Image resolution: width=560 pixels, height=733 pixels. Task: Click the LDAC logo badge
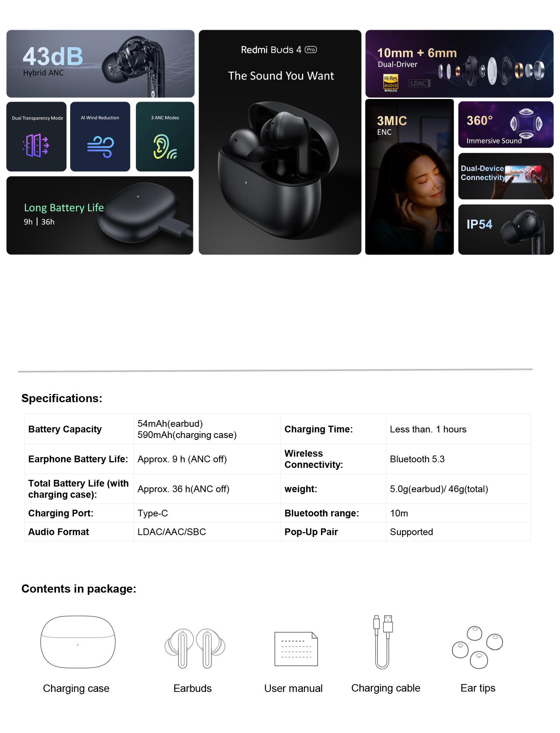point(419,83)
